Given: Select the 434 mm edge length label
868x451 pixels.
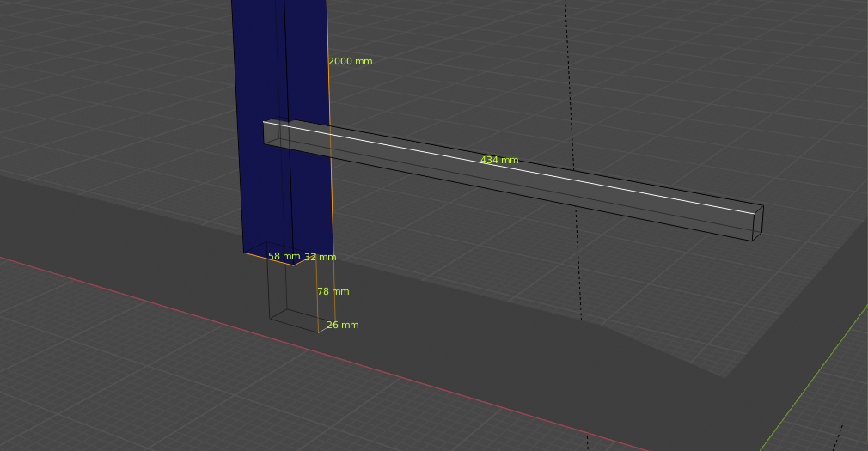Looking at the screenshot, I should tap(499, 161).
